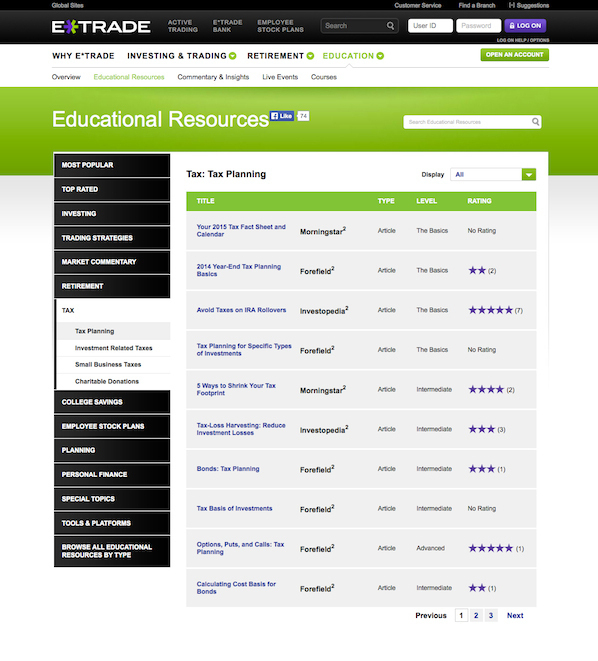
Task: Open Tools & Platforms sidebar category
Action: point(112,523)
